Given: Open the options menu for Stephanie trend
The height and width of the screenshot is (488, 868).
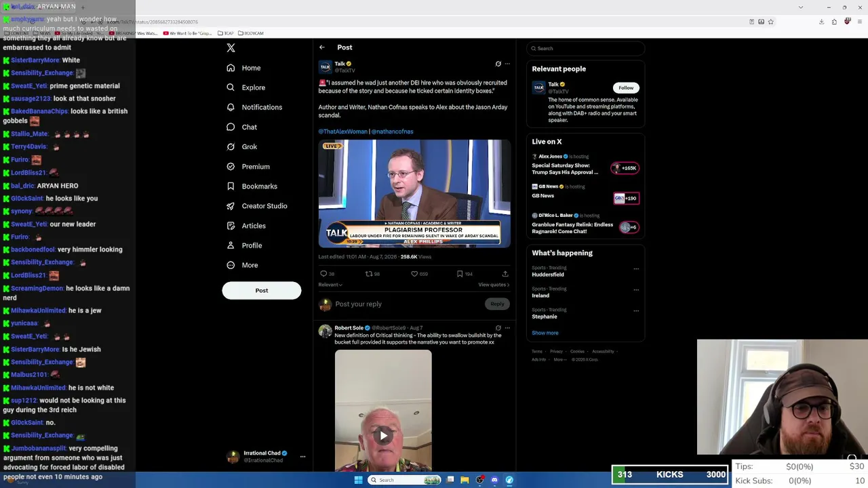Looking at the screenshot, I should click(636, 311).
